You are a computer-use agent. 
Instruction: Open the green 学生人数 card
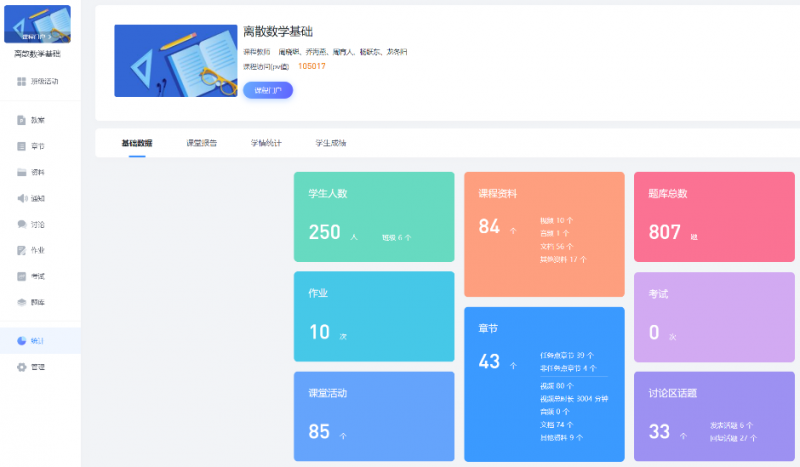click(374, 217)
